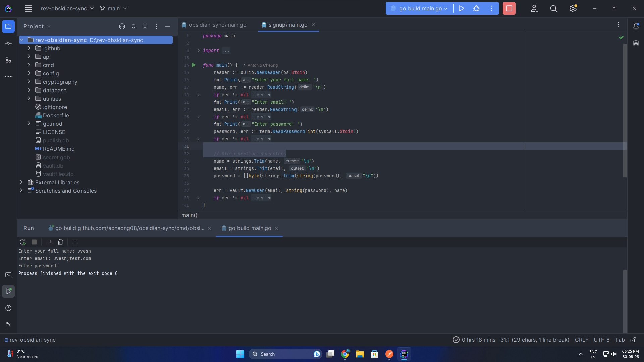
Task: Open the Terminal tool window
Action: tap(8, 275)
